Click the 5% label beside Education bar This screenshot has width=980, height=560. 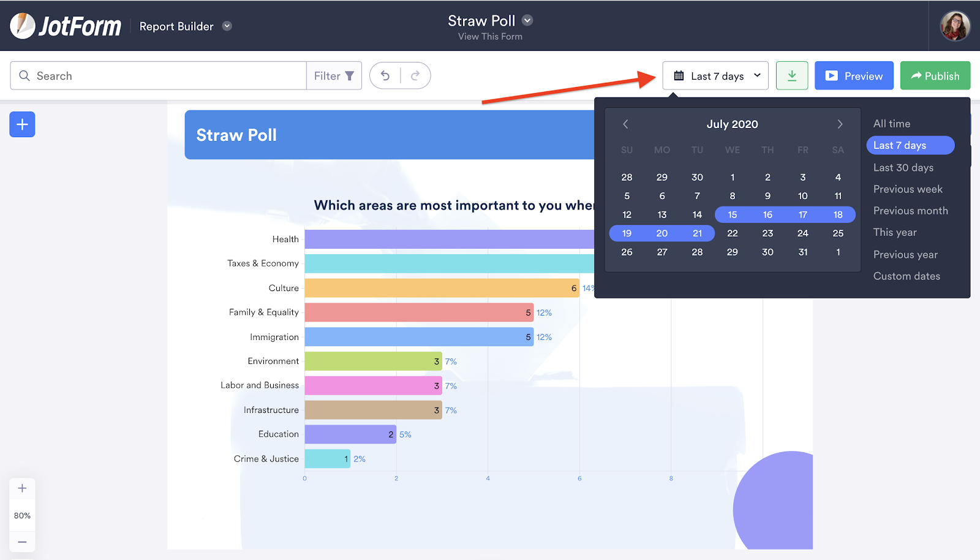(x=405, y=434)
